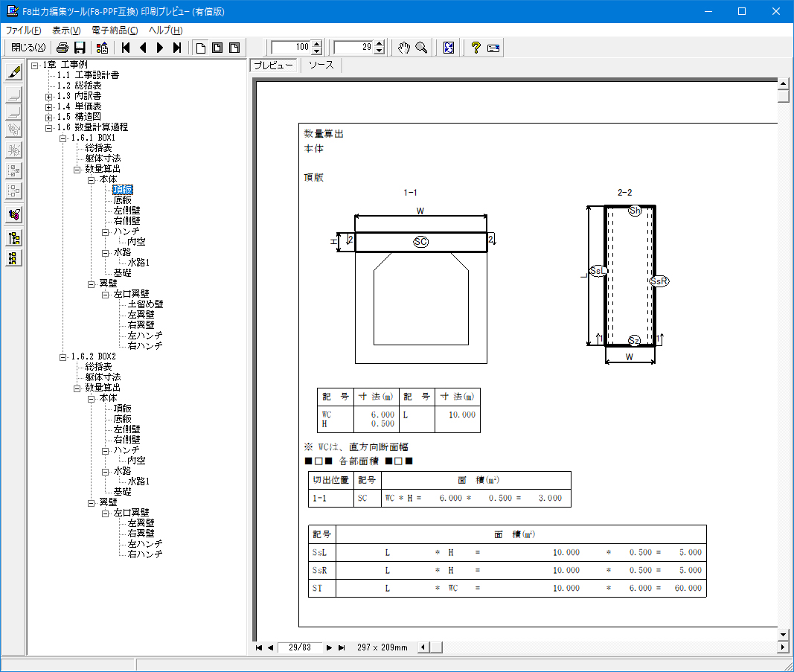Select the single blank page view icon
Viewport: 794px width, 672px height.
(201, 48)
